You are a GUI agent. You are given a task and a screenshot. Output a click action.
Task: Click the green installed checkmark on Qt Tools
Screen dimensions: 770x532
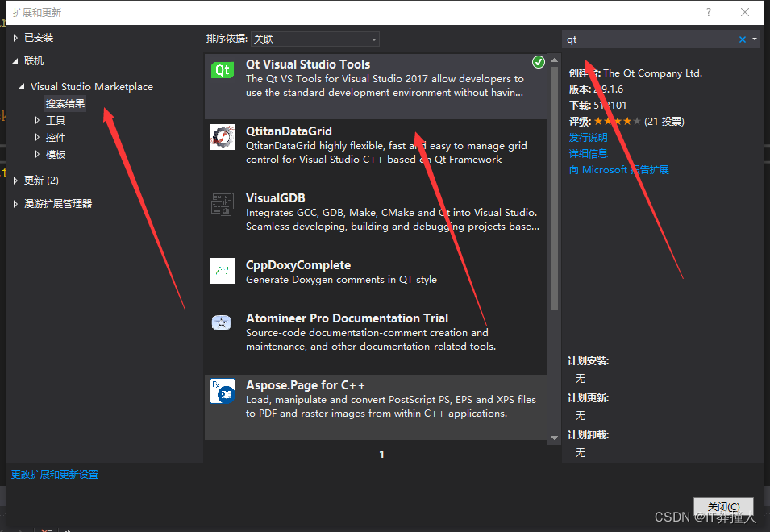(539, 62)
